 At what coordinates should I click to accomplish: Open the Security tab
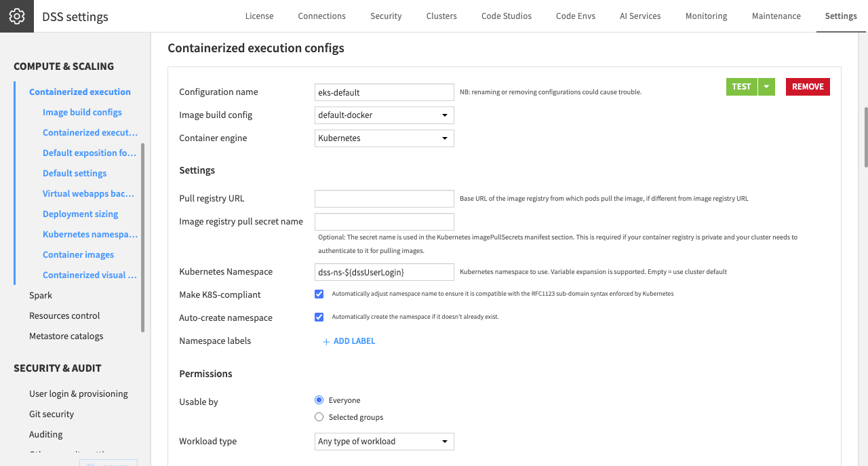pos(386,16)
